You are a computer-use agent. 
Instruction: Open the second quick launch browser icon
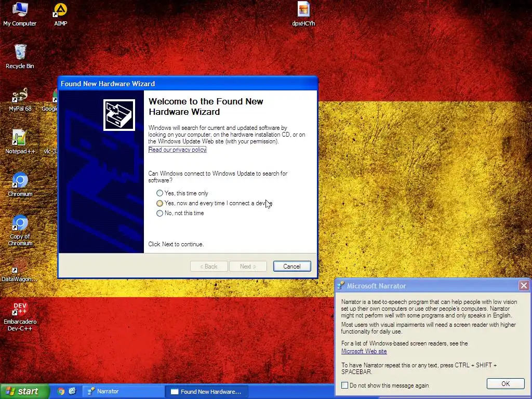point(72,391)
